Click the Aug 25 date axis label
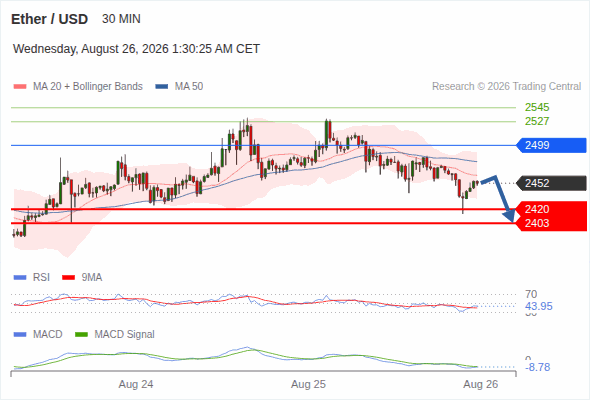Screen dimensions: 590x400 coord(308,384)
